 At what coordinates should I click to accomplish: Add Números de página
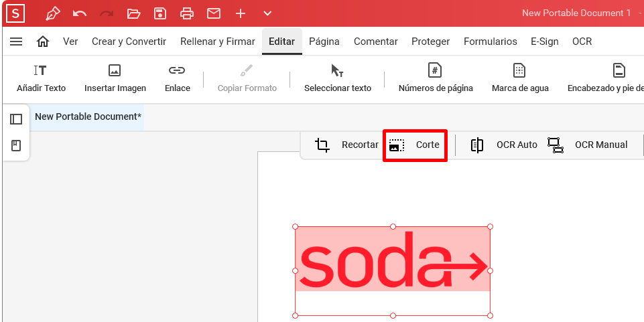coord(436,78)
